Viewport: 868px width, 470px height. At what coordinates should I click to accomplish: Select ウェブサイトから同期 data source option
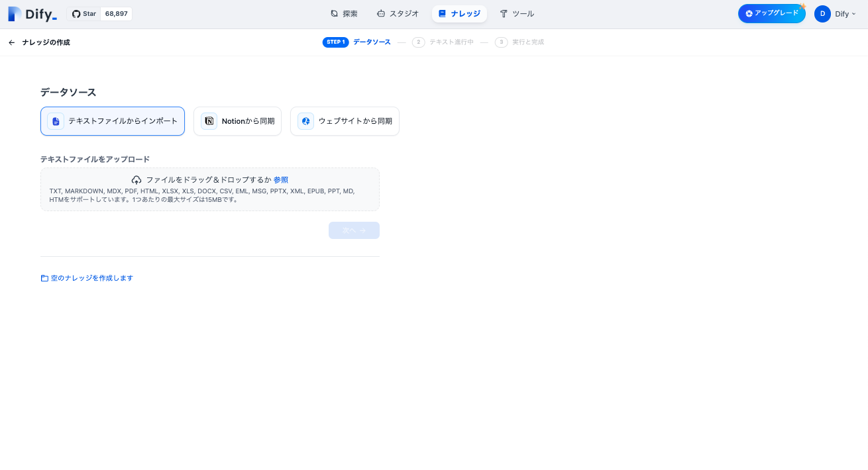345,121
